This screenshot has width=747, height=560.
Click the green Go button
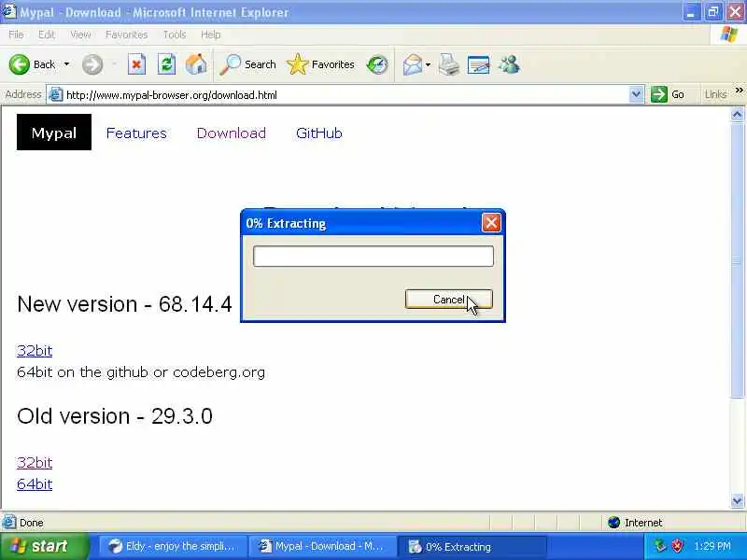[668, 95]
